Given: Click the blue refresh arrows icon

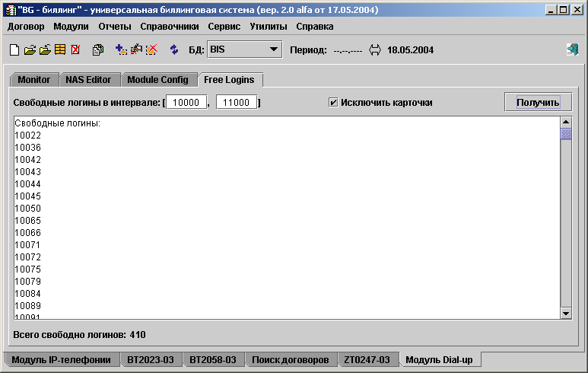Looking at the screenshot, I should pyautogui.click(x=174, y=50).
